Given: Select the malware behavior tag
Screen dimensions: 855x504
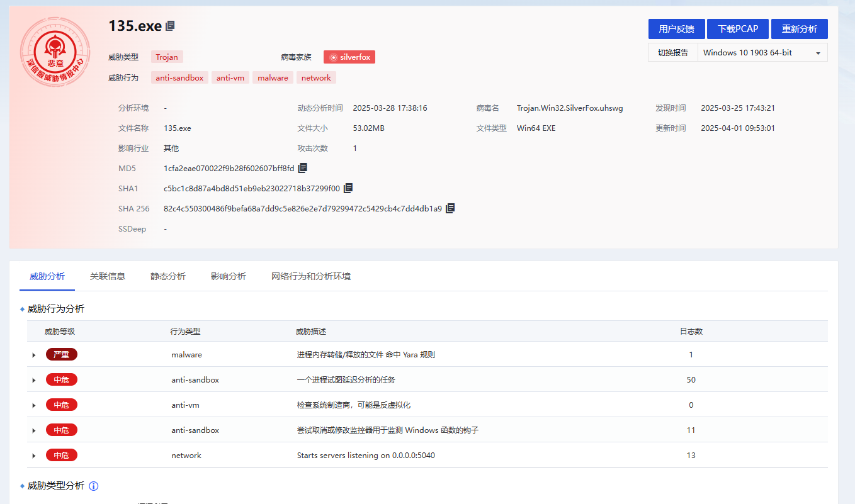Looking at the screenshot, I should tap(273, 77).
